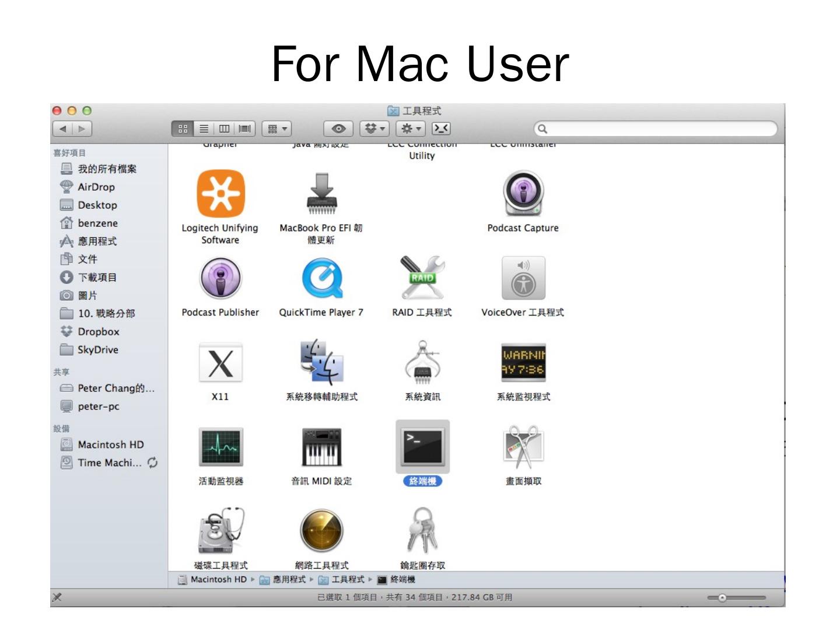840x630 pixels.
Task: Go to 工具程式 in path bar
Action: tap(341, 580)
